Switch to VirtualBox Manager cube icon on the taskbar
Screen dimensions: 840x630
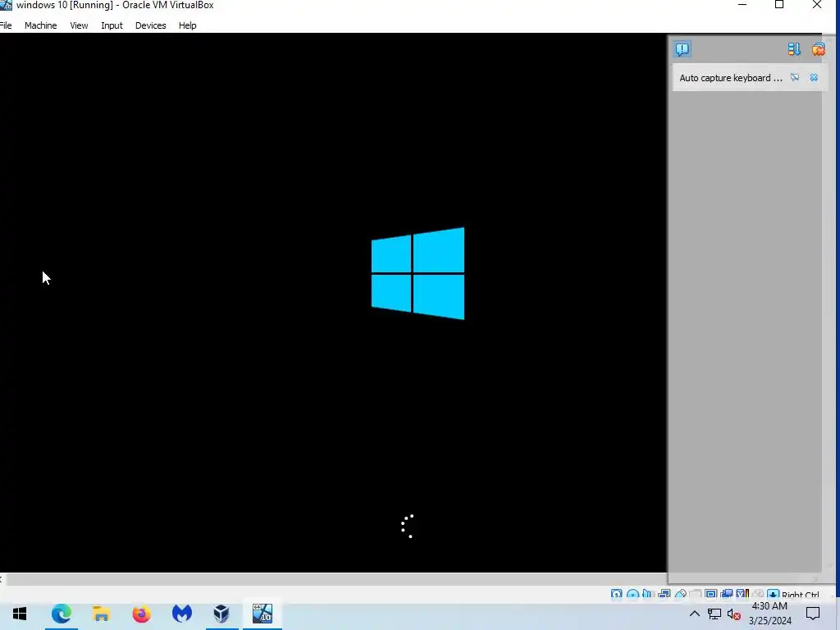tap(221, 614)
